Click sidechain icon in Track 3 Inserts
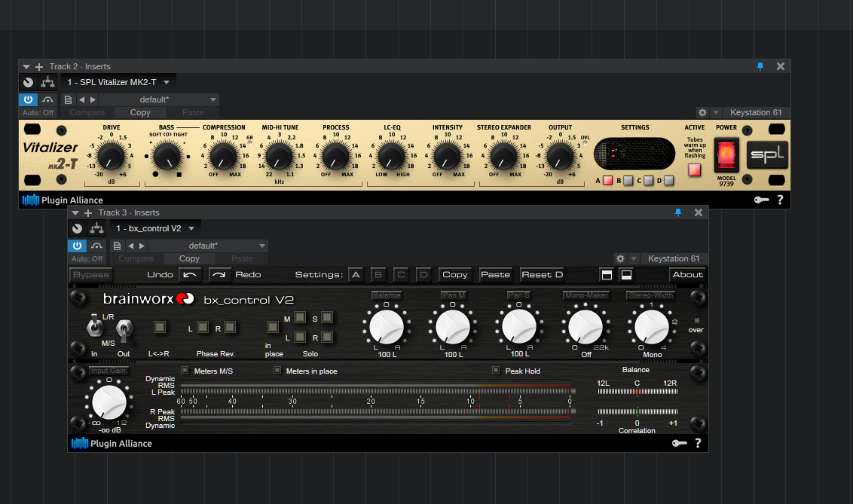 97,246
